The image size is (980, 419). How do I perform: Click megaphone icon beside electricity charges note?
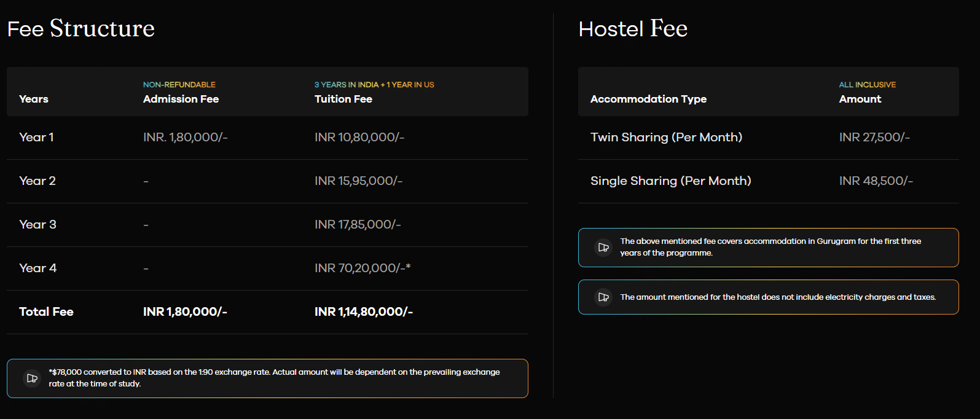pyautogui.click(x=603, y=297)
